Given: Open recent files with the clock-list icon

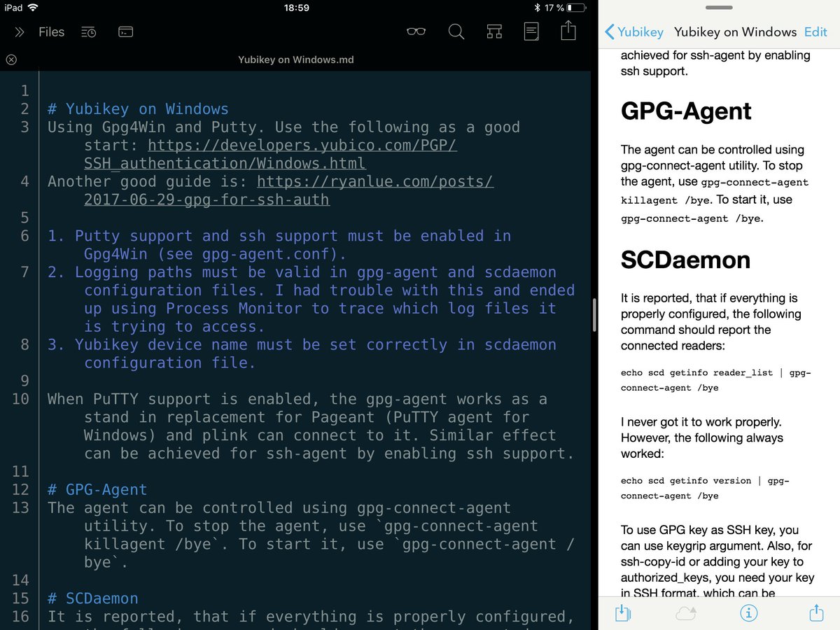Looking at the screenshot, I should tap(88, 31).
